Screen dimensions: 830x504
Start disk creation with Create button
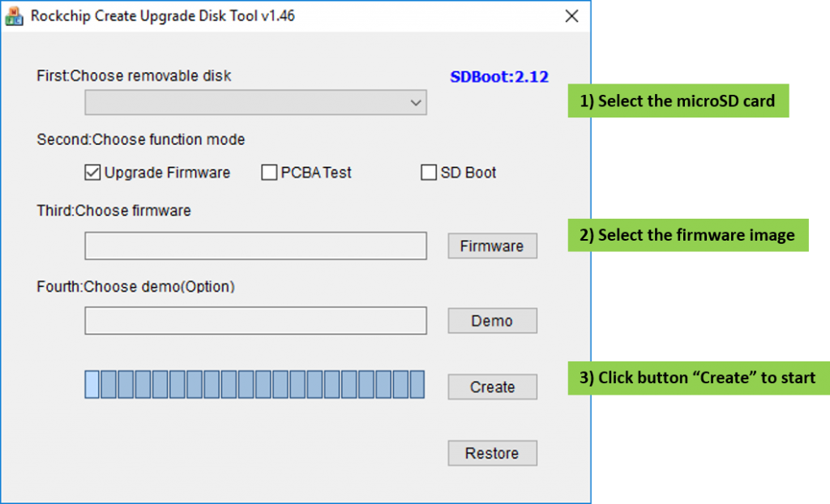click(492, 387)
